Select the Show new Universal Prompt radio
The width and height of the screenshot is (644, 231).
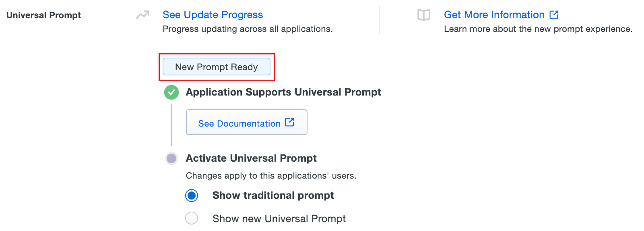192,218
